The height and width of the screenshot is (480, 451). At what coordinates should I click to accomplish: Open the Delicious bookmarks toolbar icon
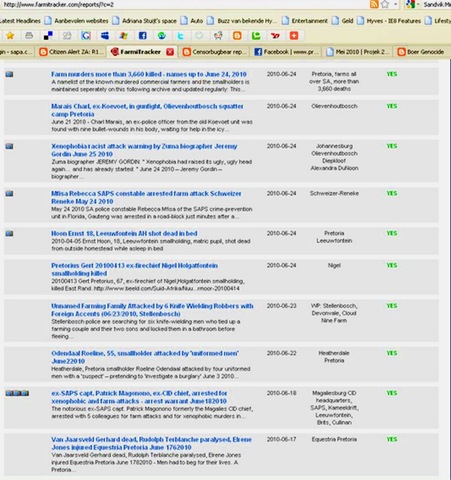click(48, 35)
